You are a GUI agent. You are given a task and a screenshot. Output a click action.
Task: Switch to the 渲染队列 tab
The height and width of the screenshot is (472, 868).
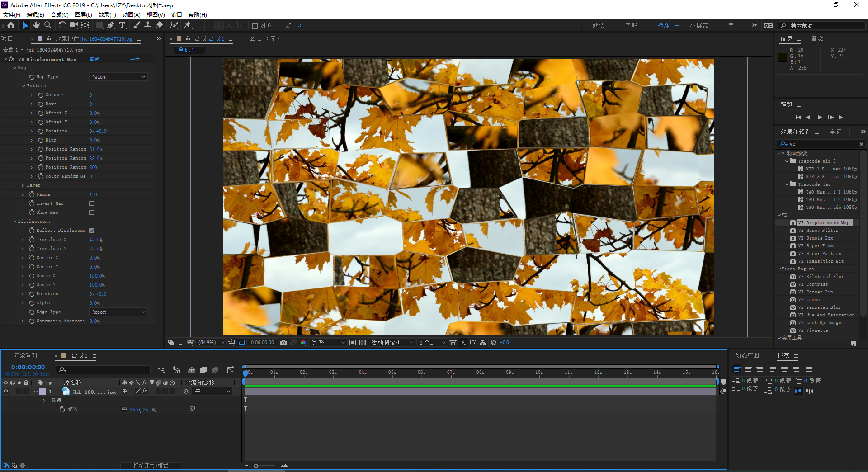click(25, 356)
